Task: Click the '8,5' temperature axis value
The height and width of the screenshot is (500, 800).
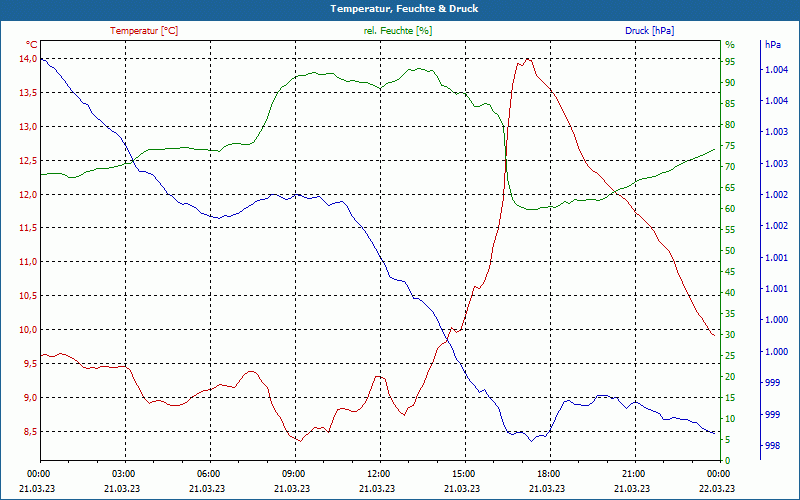Action: pyautogui.click(x=30, y=431)
